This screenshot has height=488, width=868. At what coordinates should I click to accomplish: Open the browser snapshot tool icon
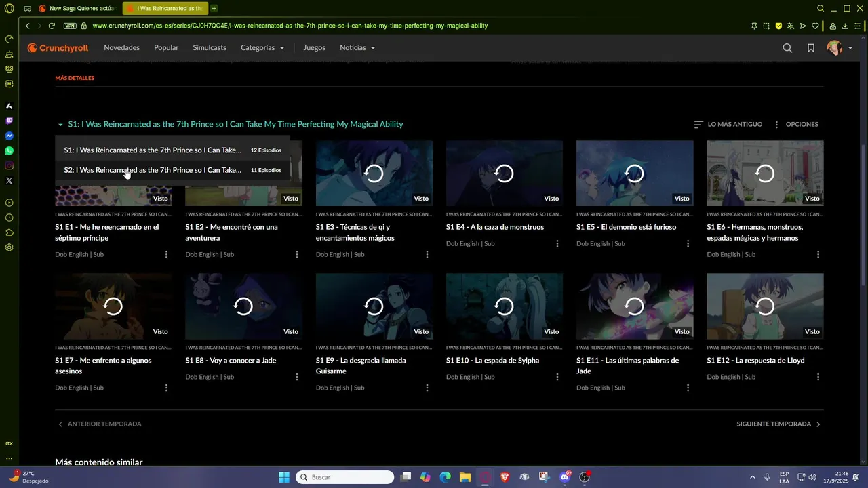[766, 26]
